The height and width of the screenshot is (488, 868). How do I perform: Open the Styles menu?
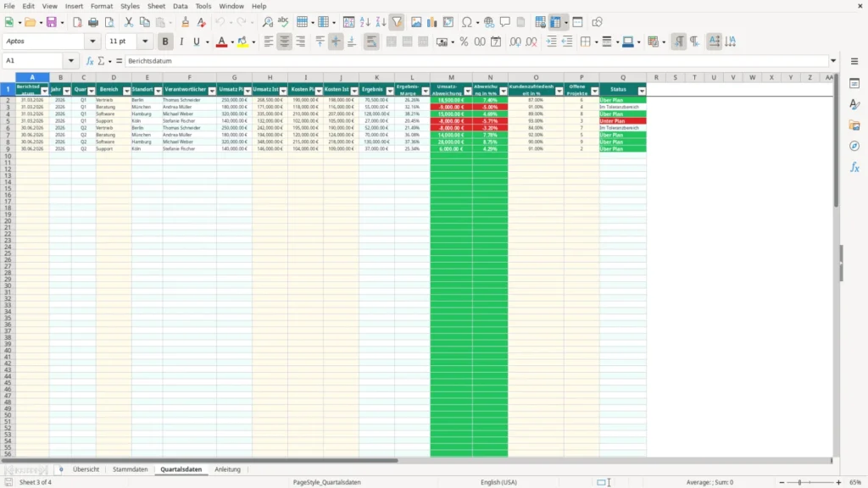point(130,6)
